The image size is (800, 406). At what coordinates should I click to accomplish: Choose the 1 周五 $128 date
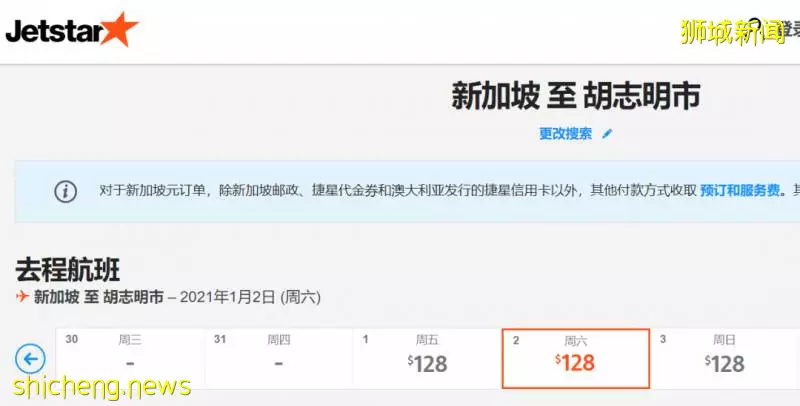pyautogui.click(x=427, y=358)
